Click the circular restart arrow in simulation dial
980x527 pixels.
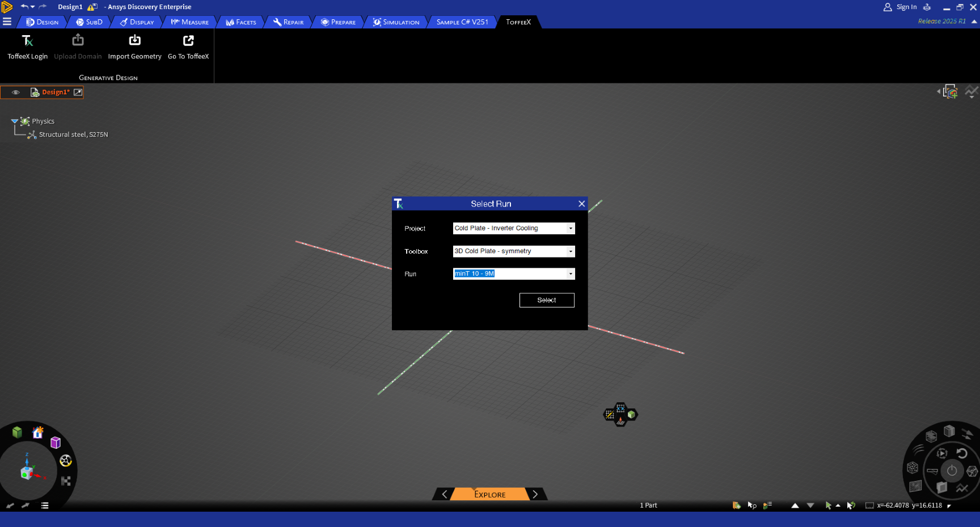pyautogui.click(x=962, y=453)
